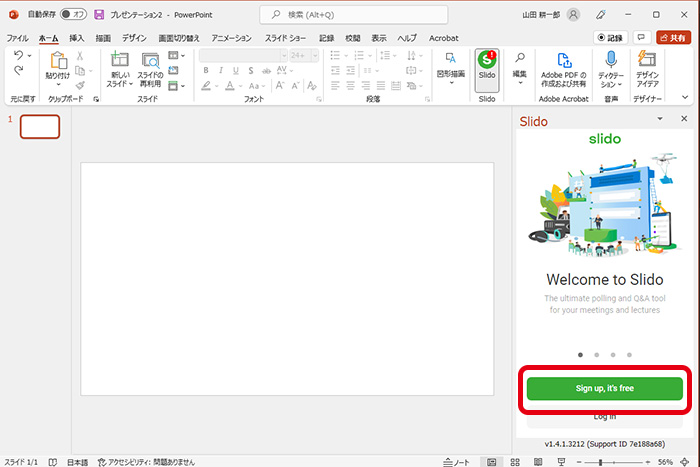Toggle the Notes pane in status bar
The image size is (700, 467).
(x=456, y=462)
